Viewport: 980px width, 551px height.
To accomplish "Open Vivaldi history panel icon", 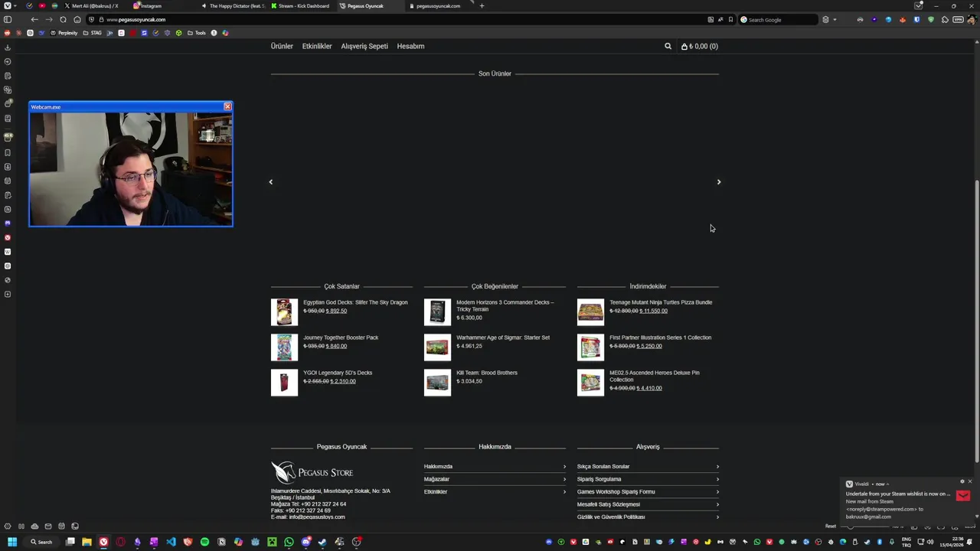I will (x=8, y=61).
